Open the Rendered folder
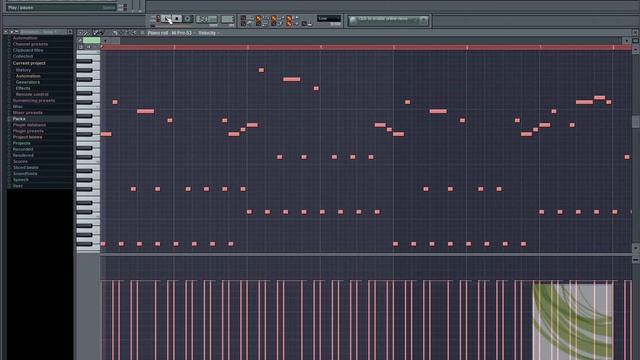The width and height of the screenshot is (640, 360). (x=23, y=156)
